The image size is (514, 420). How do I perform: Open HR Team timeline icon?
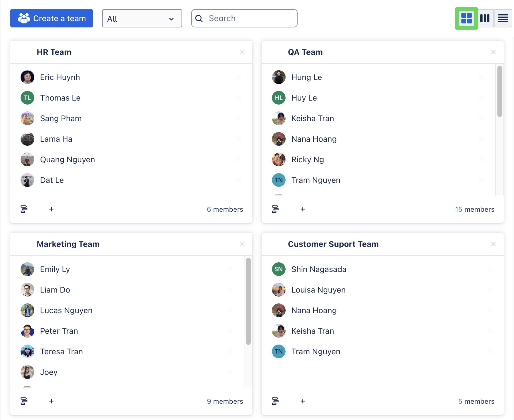click(x=24, y=209)
